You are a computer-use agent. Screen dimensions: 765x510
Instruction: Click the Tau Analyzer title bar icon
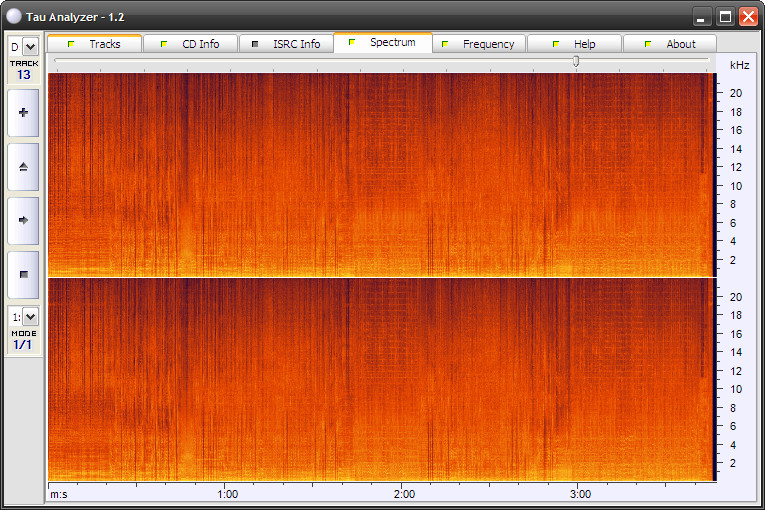(13, 17)
